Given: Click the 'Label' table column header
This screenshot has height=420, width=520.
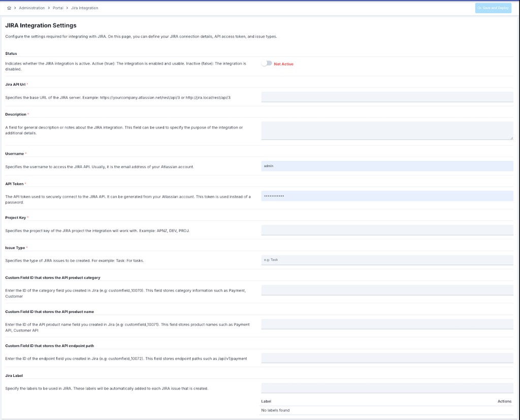Looking at the screenshot, I should tap(266, 401).
